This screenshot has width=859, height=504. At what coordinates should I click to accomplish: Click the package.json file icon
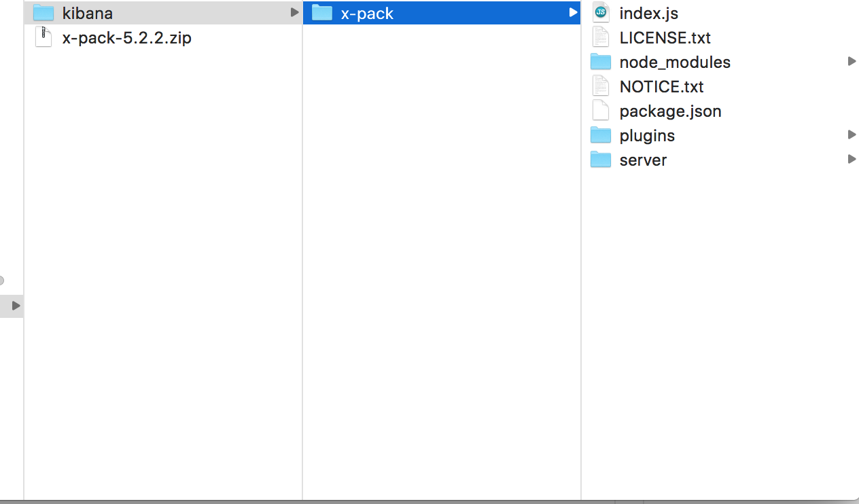click(601, 111)
